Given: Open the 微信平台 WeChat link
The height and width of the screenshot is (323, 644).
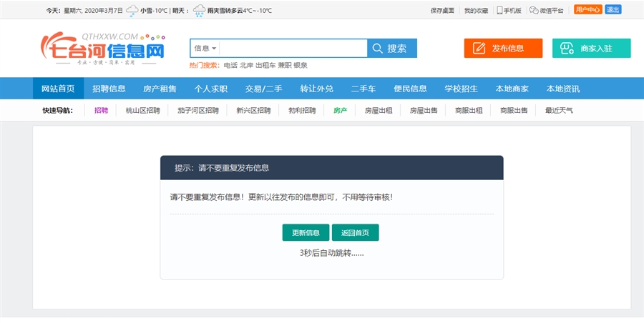Looking at the screenshot, I should pos(547,11).
